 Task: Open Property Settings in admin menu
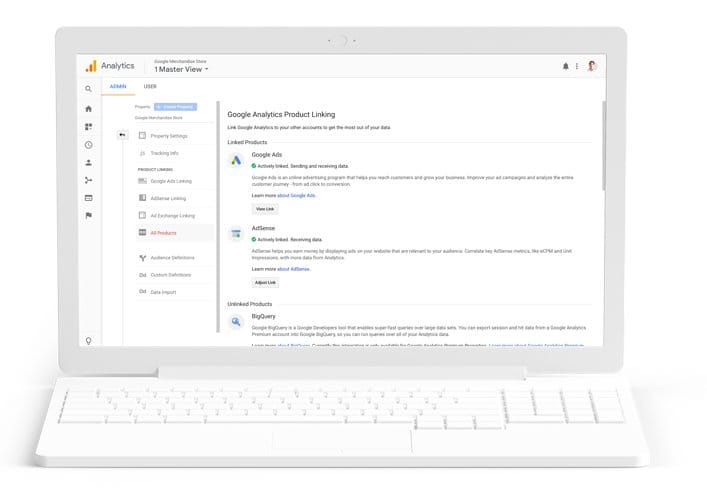pyautogui.click(x=168, y=135)
